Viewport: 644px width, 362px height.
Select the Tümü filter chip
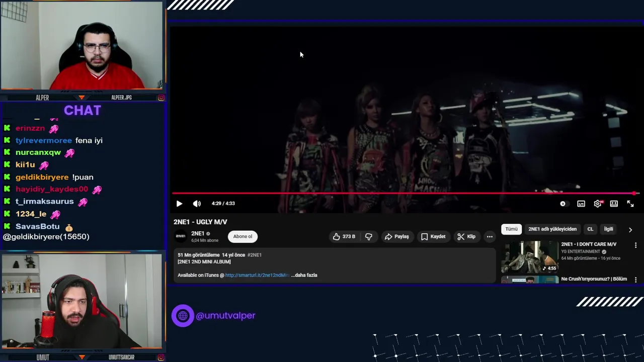[511, 229]
